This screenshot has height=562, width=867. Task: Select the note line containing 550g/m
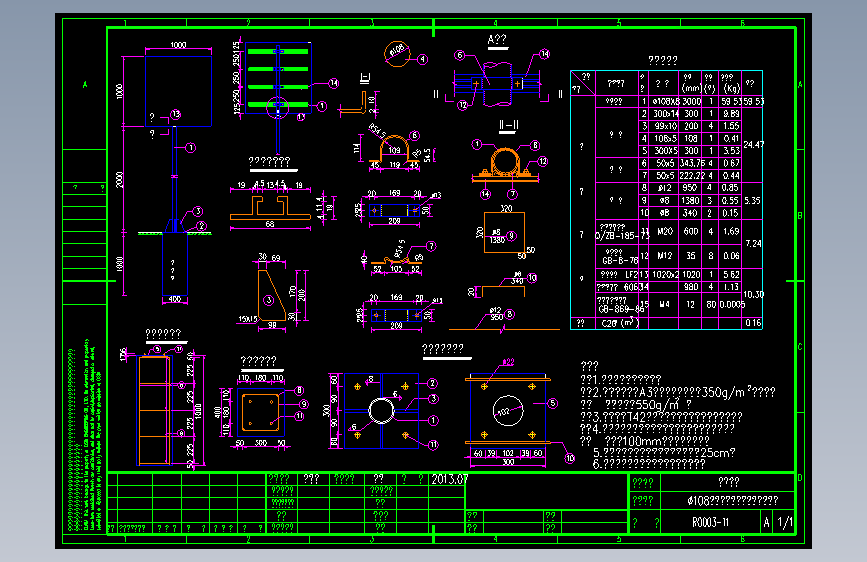(636, 404)
